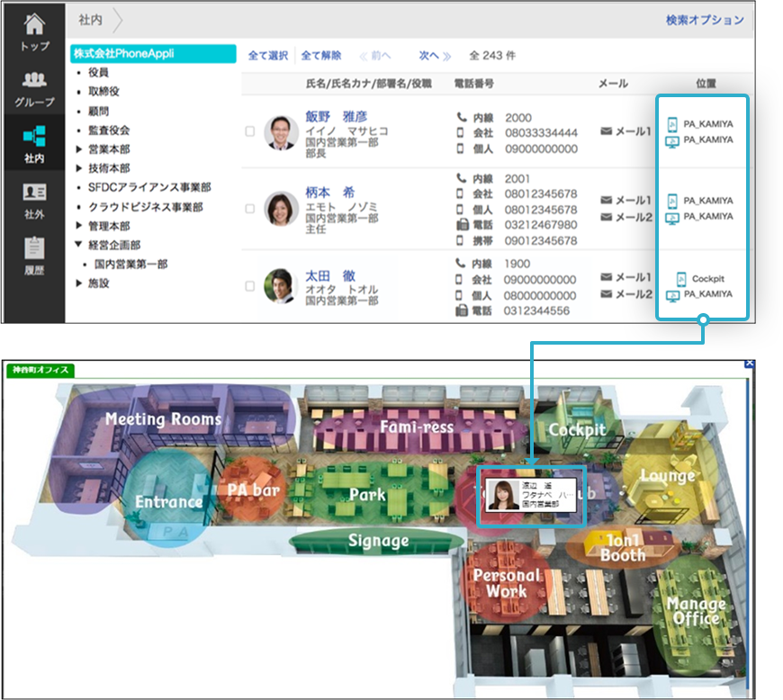The height and width of the screenshot is (700, 783).
Task: Select the internal organization chart icon
Action: 33,137
